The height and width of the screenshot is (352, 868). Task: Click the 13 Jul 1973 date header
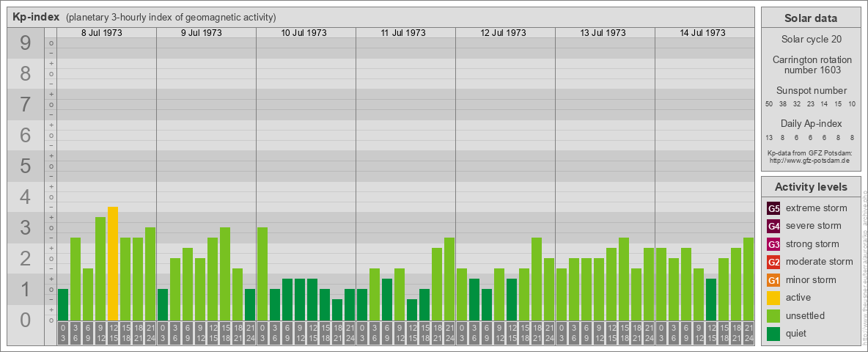[603, 33]
